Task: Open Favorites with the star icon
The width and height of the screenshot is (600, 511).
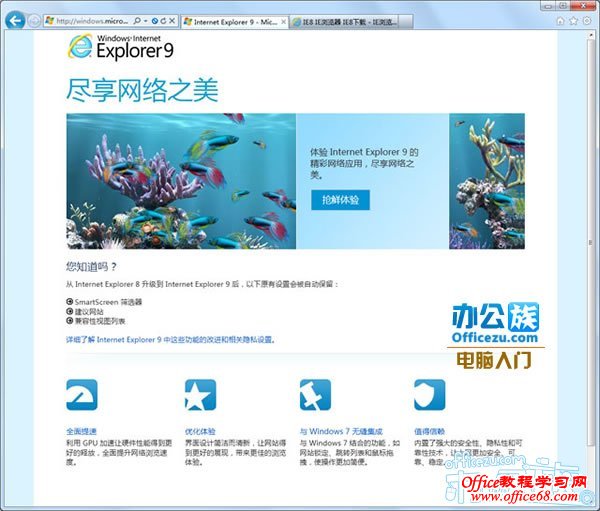Action: [x=573, y=21]
